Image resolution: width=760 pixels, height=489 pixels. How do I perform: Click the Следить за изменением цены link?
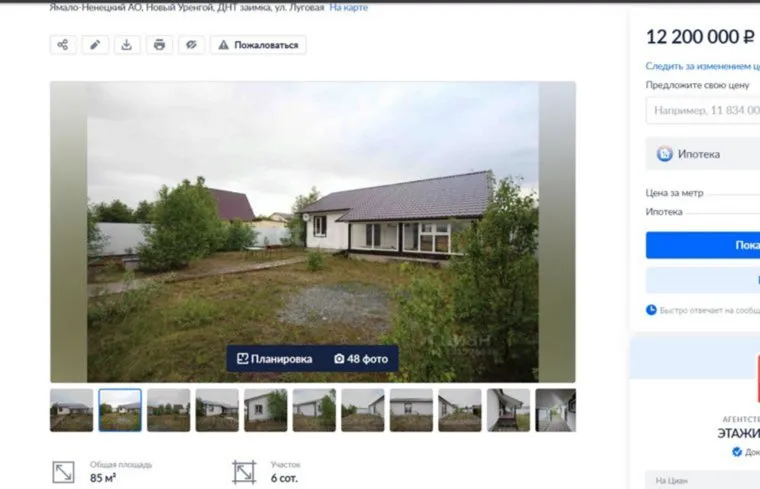point(703,66)
